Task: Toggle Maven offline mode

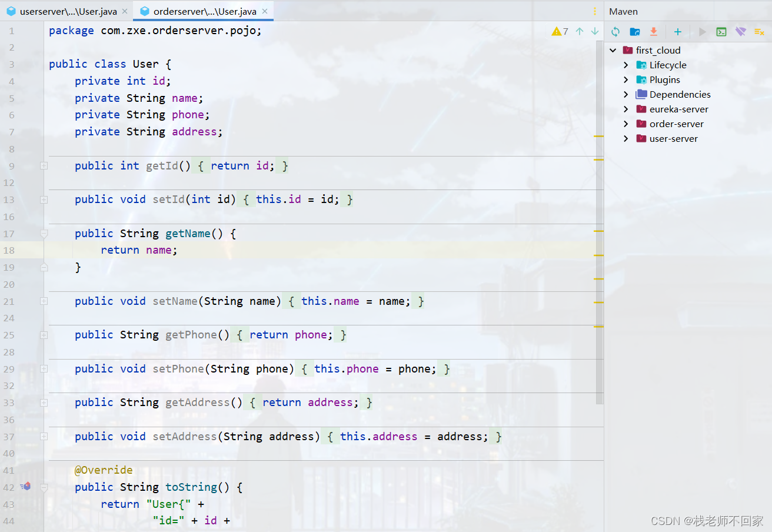Action: 741,32
